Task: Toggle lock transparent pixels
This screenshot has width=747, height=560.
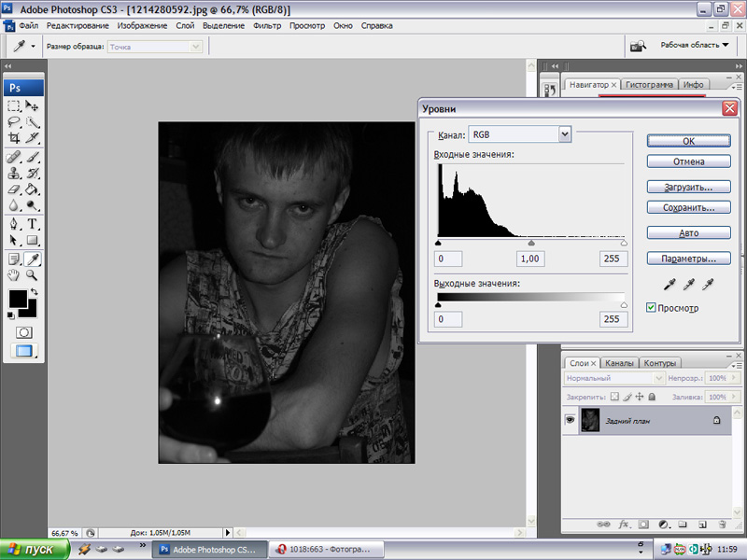Action: pyautogui.click(x=614, y=396)
